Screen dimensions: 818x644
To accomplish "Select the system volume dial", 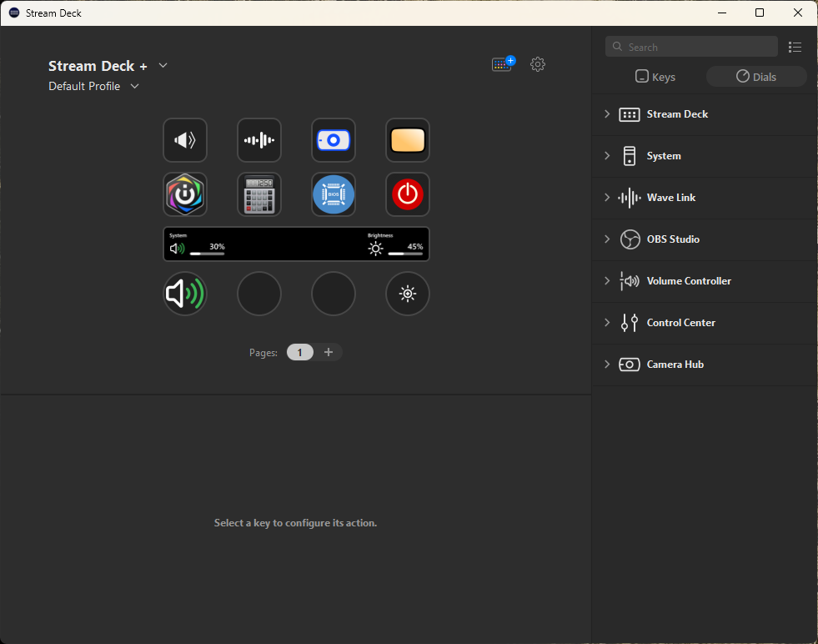I will click(x=185, y=294).
